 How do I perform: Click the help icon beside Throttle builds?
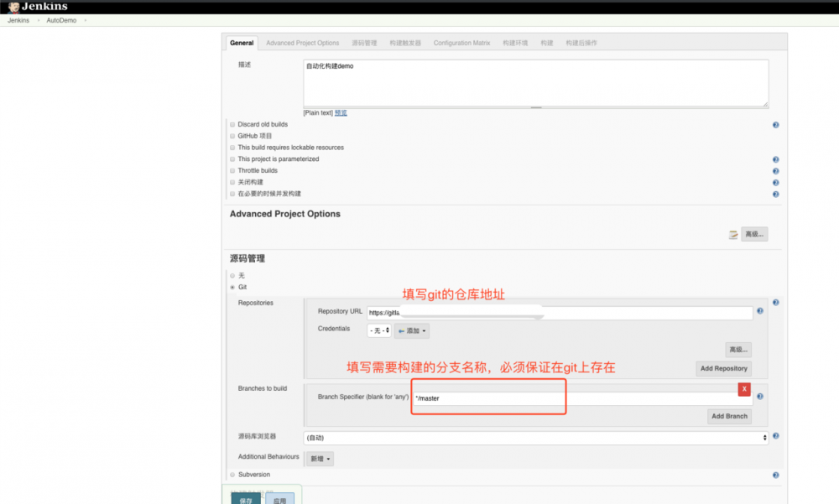775,170
